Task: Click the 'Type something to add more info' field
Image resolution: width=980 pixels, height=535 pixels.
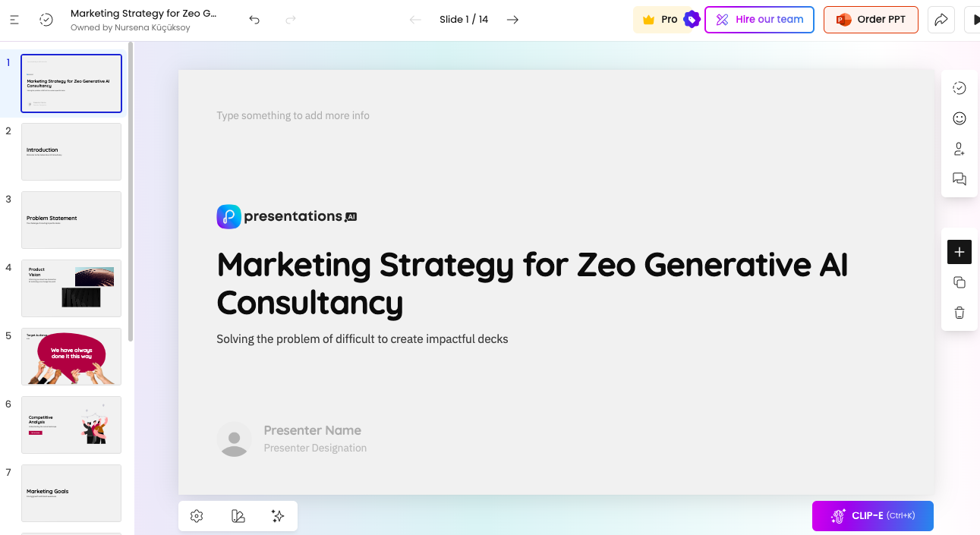Action: 293,115
